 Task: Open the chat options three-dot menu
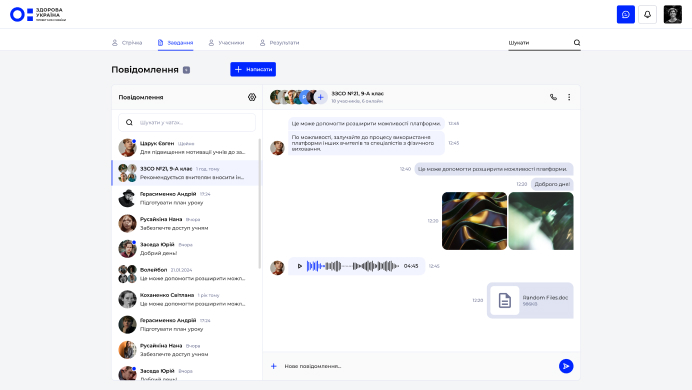[x=569, y=97]
